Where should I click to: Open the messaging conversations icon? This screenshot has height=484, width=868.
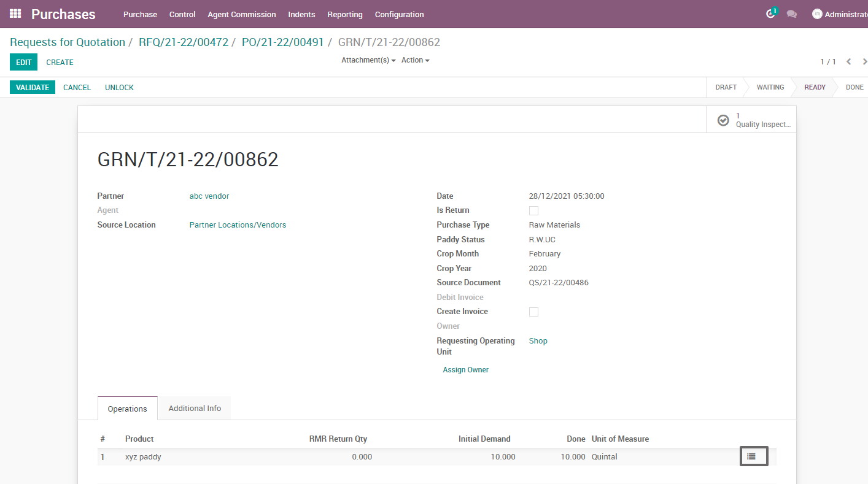pyautogui.click(x=792, y=13)
